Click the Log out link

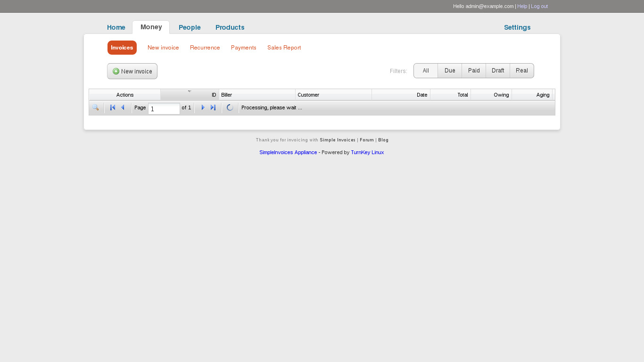[539, 6]
